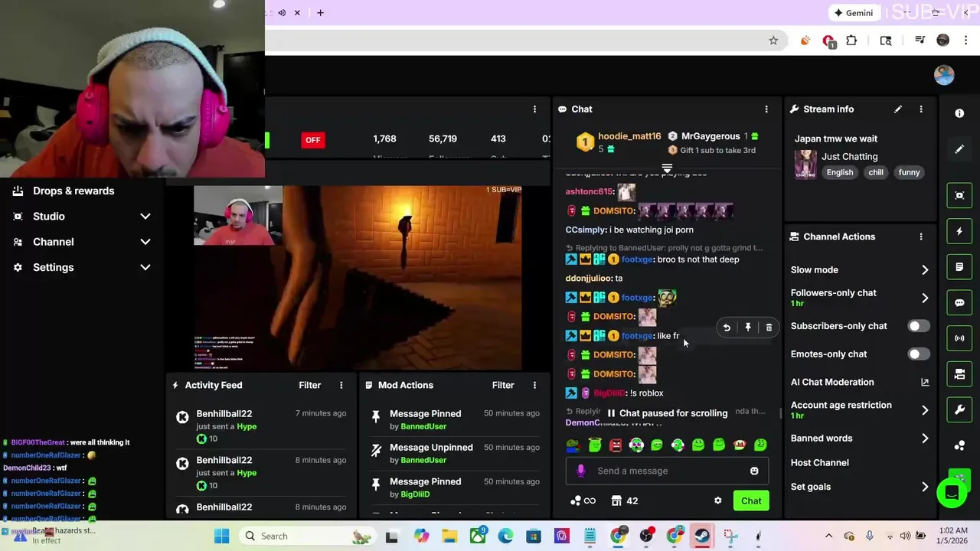Open Mod Actions Filter dropdown
The image size is (980, 551).
(x=503, y=385)
